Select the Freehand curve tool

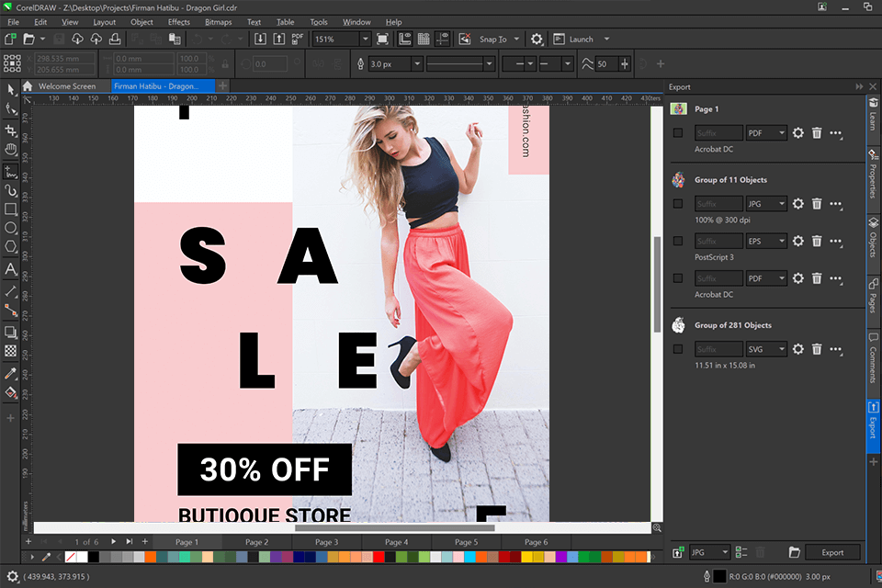(11, 171)
